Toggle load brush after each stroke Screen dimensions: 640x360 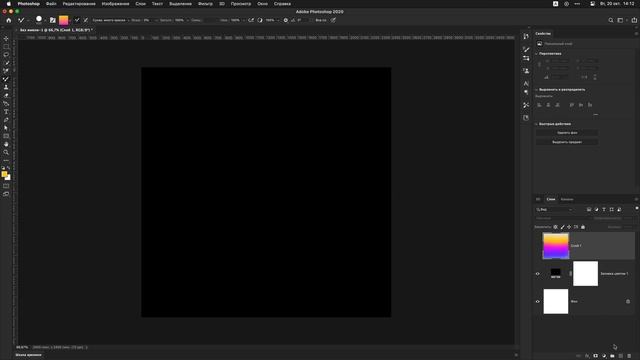click(x=77, y=20)
